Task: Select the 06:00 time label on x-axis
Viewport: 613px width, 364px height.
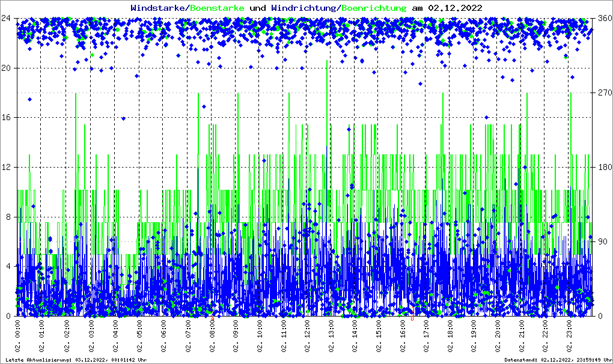Action: tap(163, 335)
